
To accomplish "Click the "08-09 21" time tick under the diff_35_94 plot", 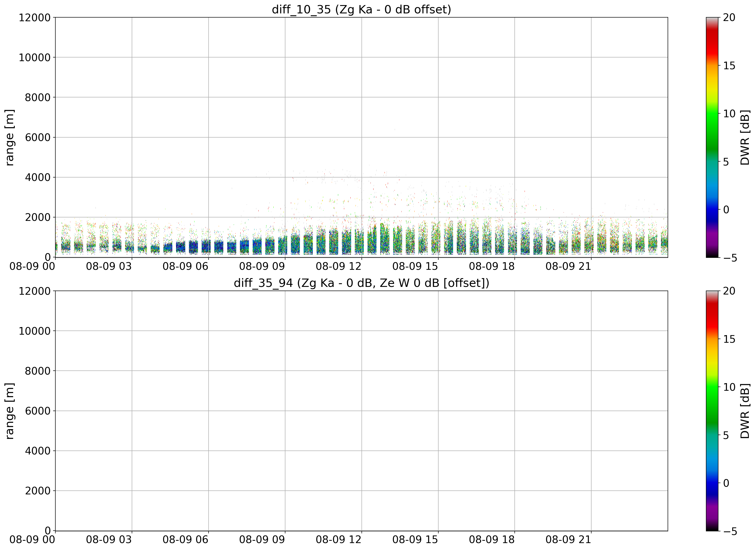I will click(568, 540).
